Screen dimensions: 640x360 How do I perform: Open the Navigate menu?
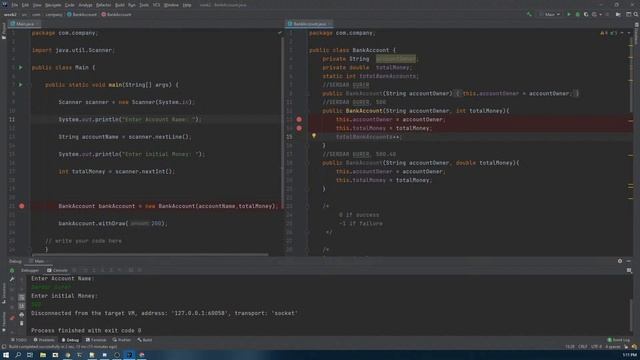pyautogui.click(x=53, y=5)
